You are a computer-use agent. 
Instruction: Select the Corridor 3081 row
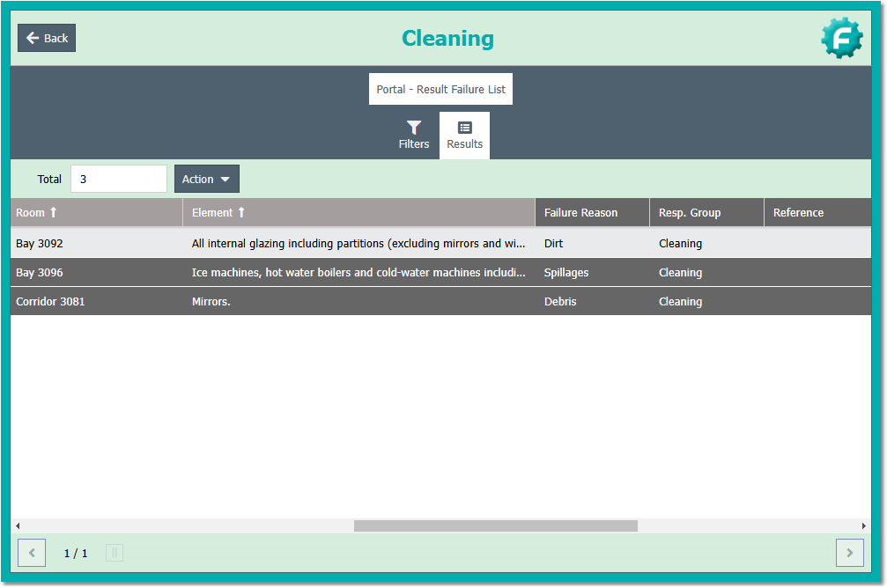(x=440, y=301)
